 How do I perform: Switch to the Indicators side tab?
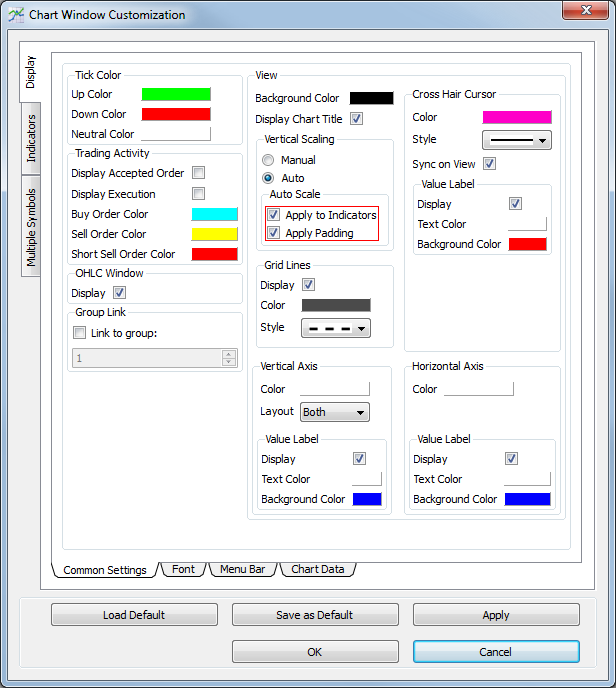[31, 139]
